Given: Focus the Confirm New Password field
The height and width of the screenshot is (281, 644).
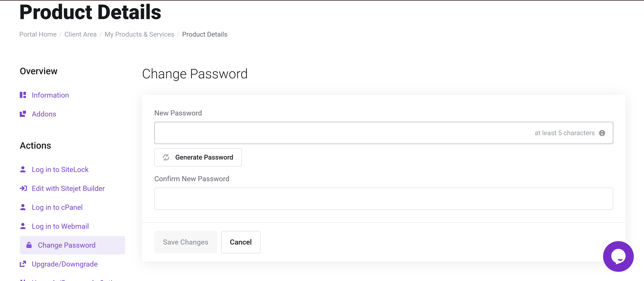Looking at the screenshot, I should click(x=383, y=199).
